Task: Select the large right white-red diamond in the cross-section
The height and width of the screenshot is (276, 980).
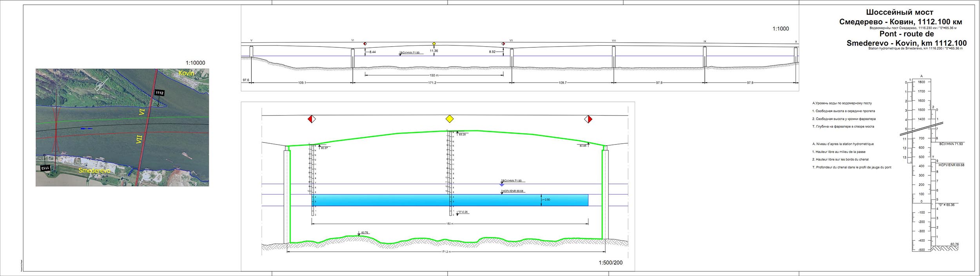Action: [x=588, y=119]
